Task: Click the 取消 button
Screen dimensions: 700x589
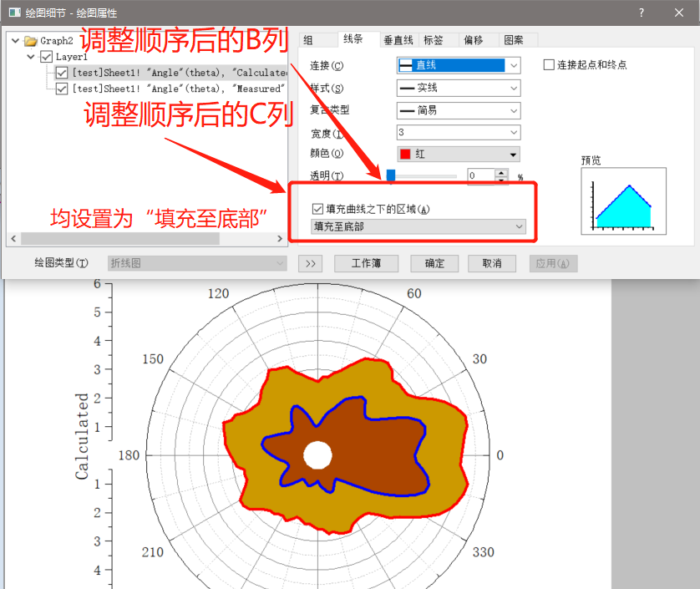Action: pos(492,263)
